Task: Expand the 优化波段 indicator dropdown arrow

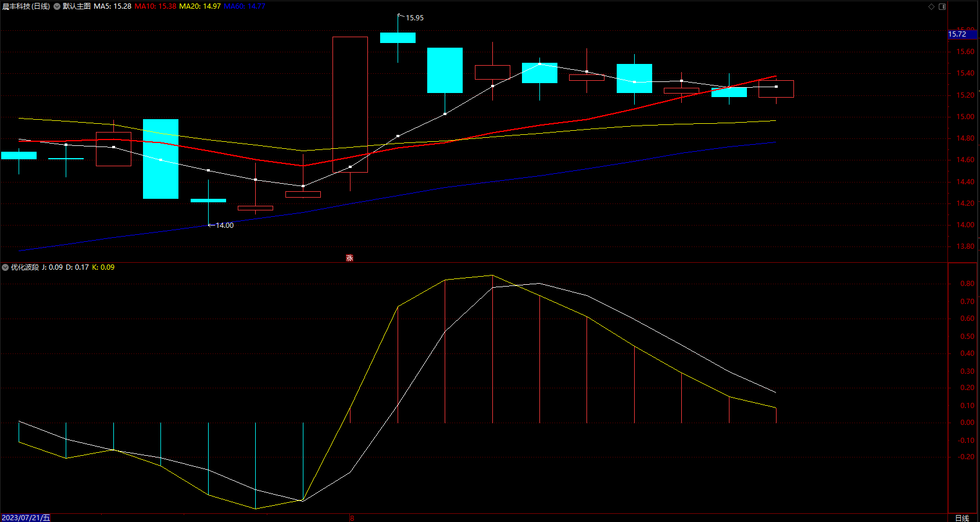Action: pos(5,267)
